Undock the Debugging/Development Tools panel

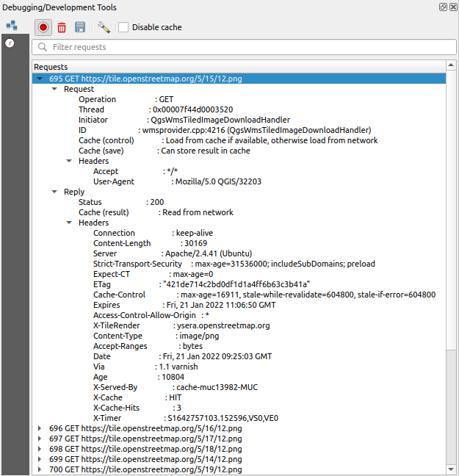pyautogui.click(x=443, y=6)
